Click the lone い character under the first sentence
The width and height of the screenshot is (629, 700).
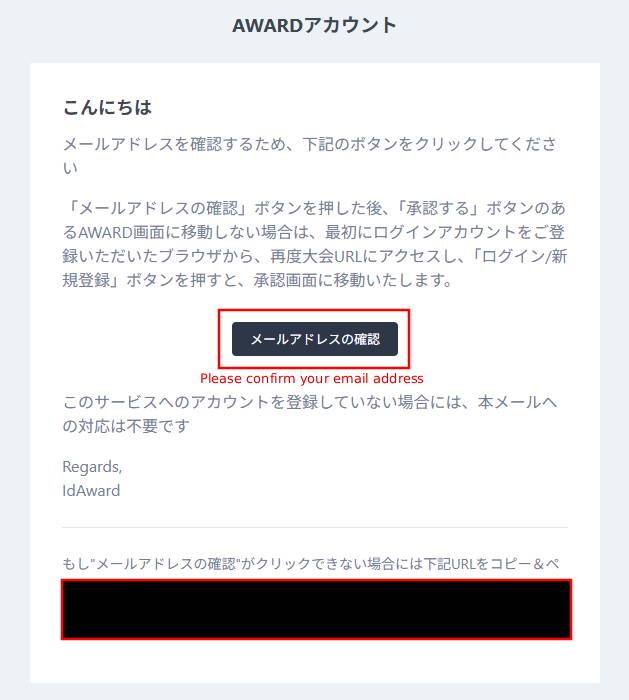(x=70, y=168)
